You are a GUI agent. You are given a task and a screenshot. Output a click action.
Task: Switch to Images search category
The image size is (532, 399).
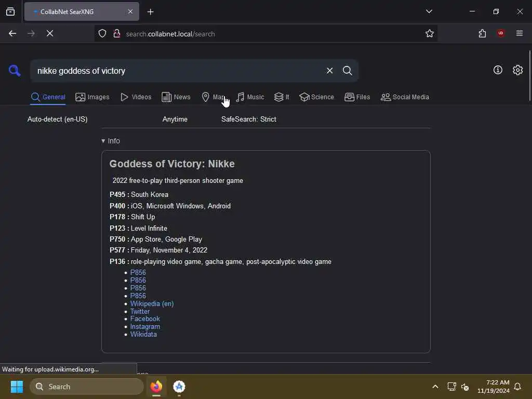coord(92,97)
